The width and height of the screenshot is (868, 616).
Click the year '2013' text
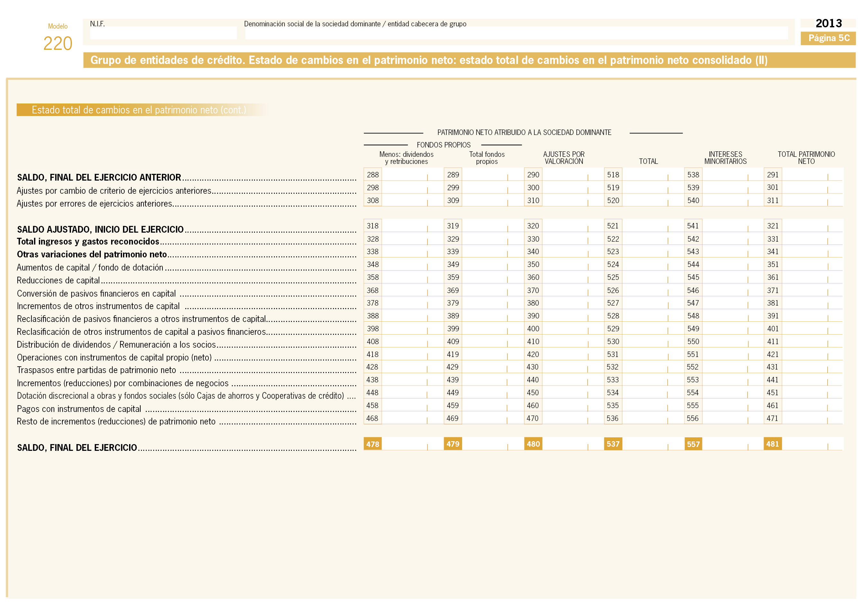(x=829, y=23)
